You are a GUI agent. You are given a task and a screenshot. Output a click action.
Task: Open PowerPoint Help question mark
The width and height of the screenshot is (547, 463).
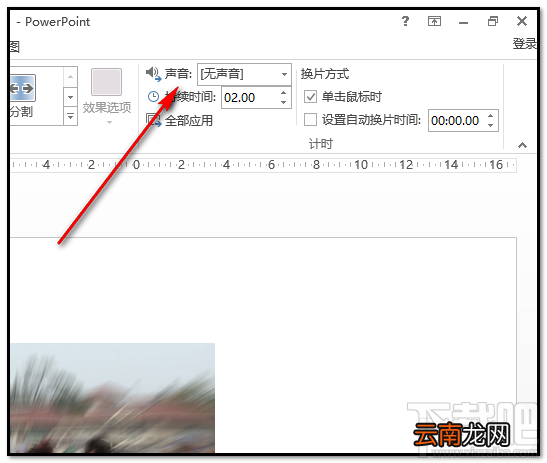(x=405, y=21)
